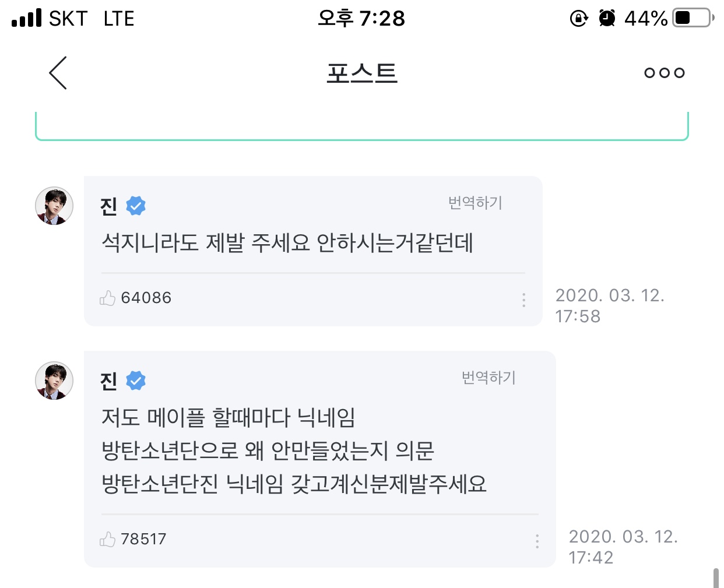
Task: Tap the rotation lock icon in the status bar
Action: [x=578, y=19]
